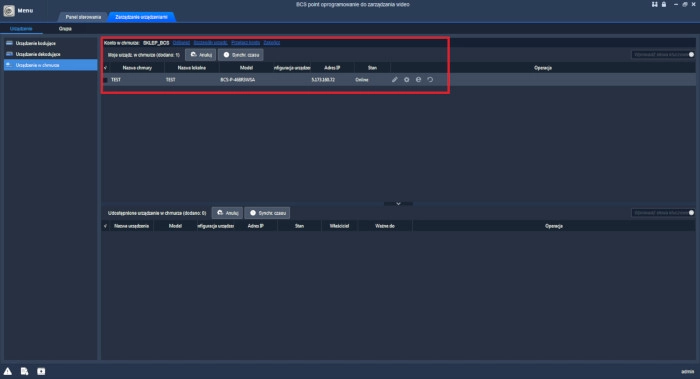Screen dimensions: 700x379
Task: Click SKLEP_BCS account name
Action: [x=156, y=43]
